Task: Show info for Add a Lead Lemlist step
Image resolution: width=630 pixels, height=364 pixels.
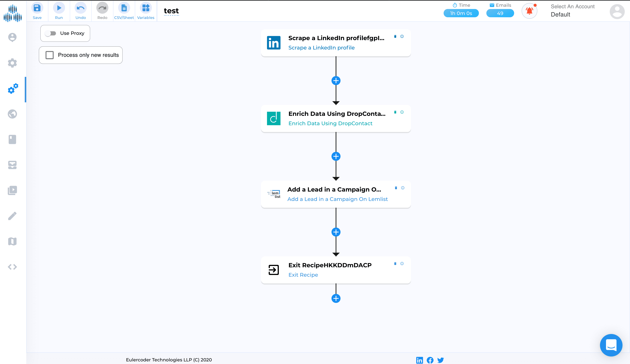Action: 403,188
